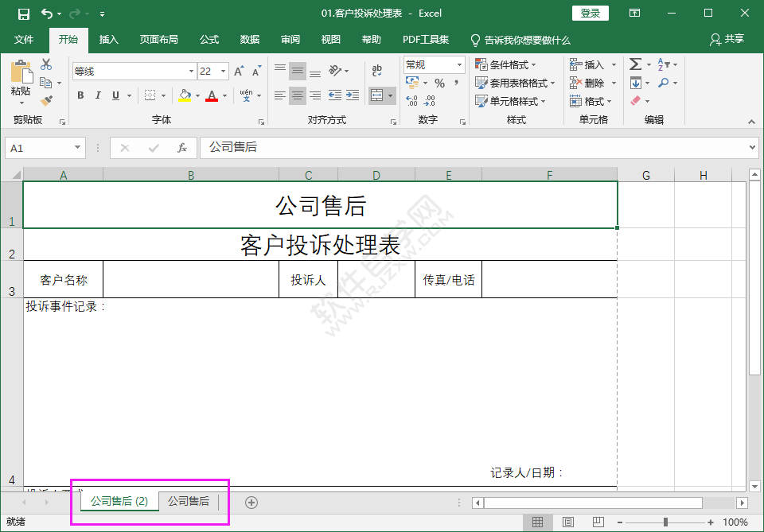Open the number format dropdown showing 常规
Image resolution: width=764 pixels, height=532 pixels.
[x=458, y=64]
